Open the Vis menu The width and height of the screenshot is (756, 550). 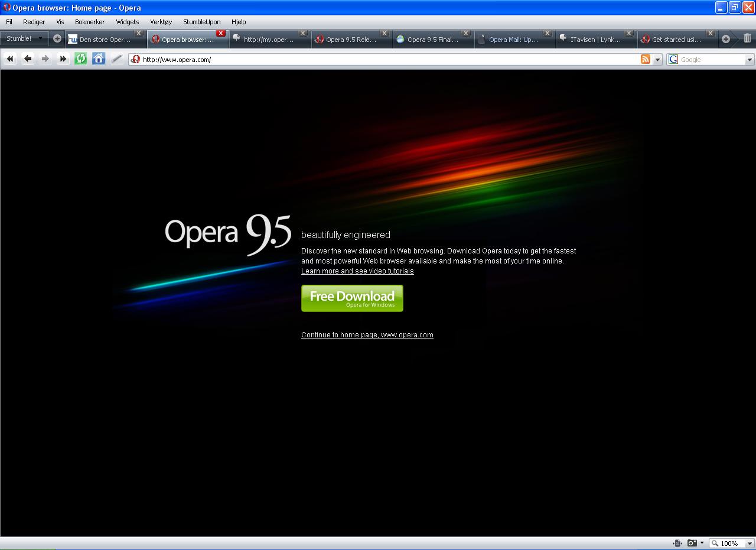pos(60,22)
